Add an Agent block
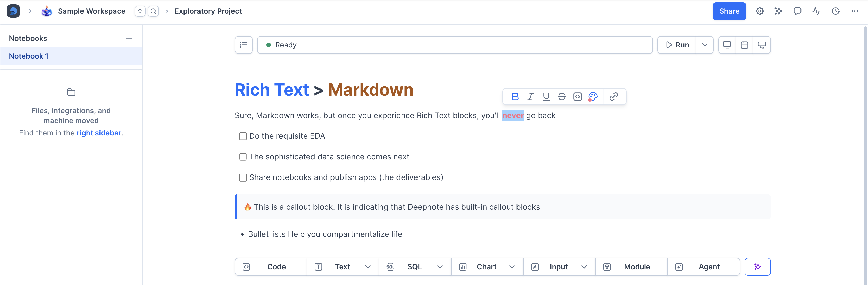 tap(704, 267)
